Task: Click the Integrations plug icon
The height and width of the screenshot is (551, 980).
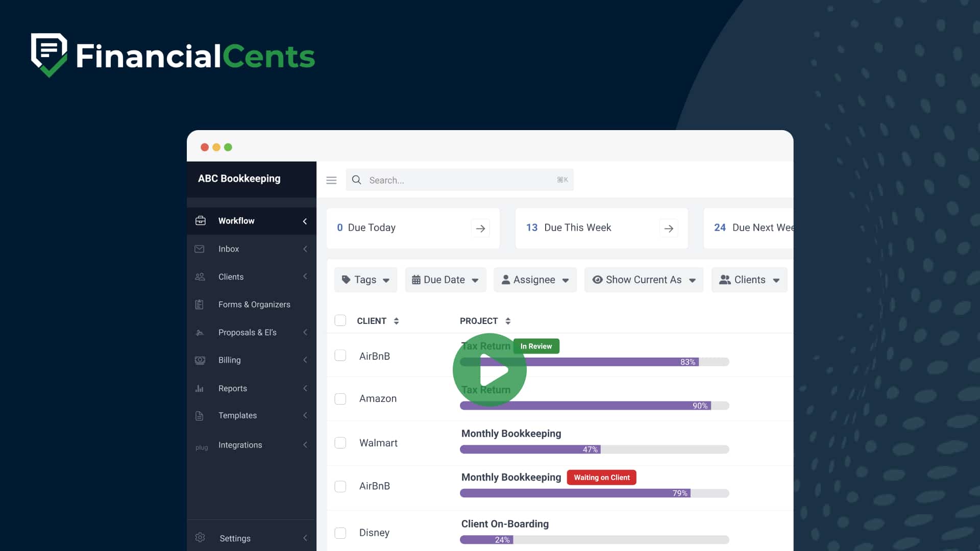Action: (x=202, y=447)
